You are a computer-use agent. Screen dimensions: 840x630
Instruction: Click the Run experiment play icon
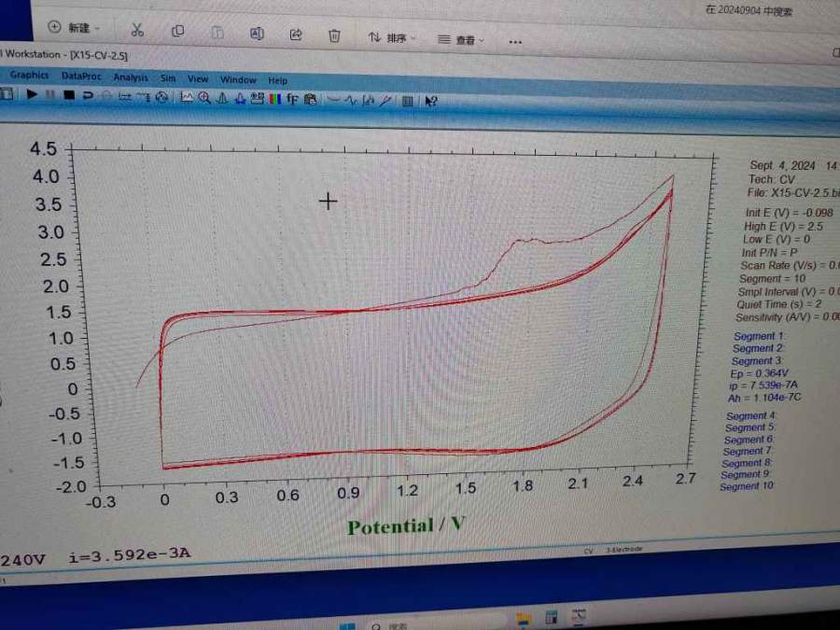coord(32,95)
